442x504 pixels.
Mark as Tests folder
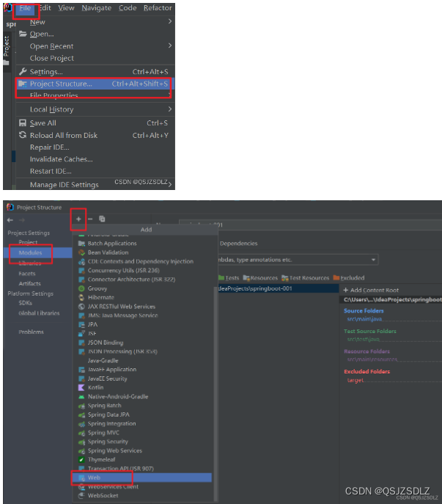(229, 278)
